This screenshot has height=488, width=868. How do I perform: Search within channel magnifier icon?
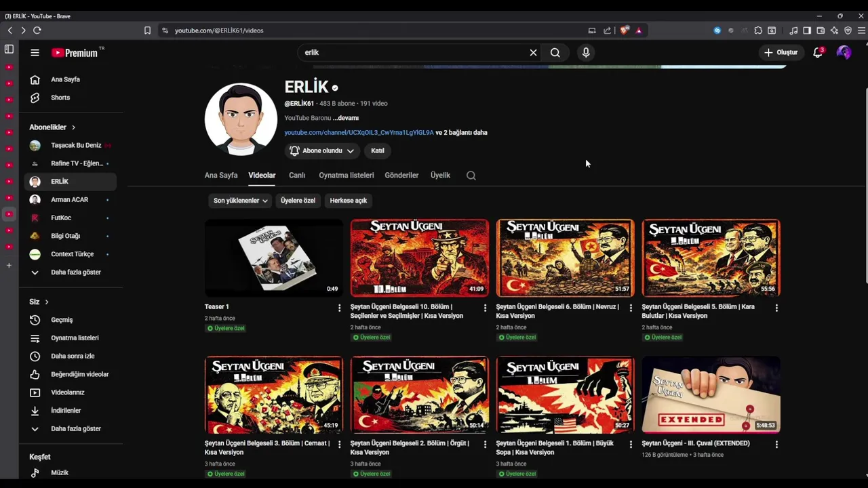[471, 176]
